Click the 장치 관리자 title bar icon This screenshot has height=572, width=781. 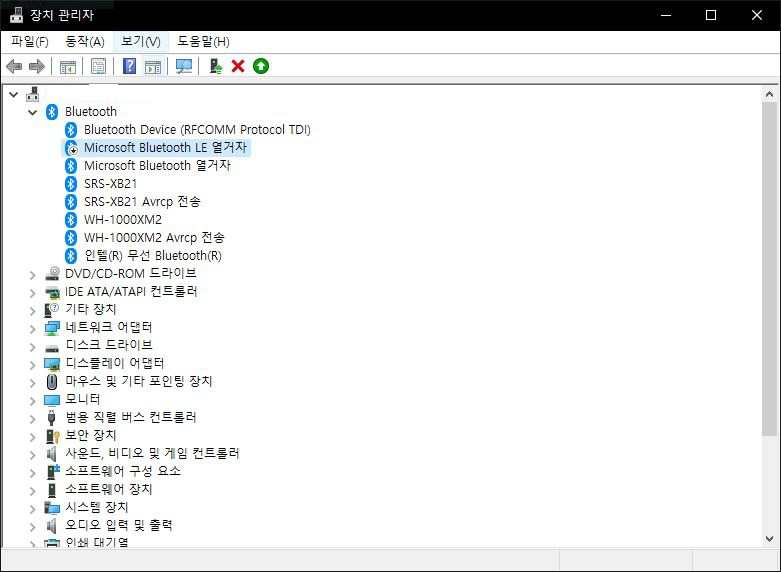[x=16, y=15]
